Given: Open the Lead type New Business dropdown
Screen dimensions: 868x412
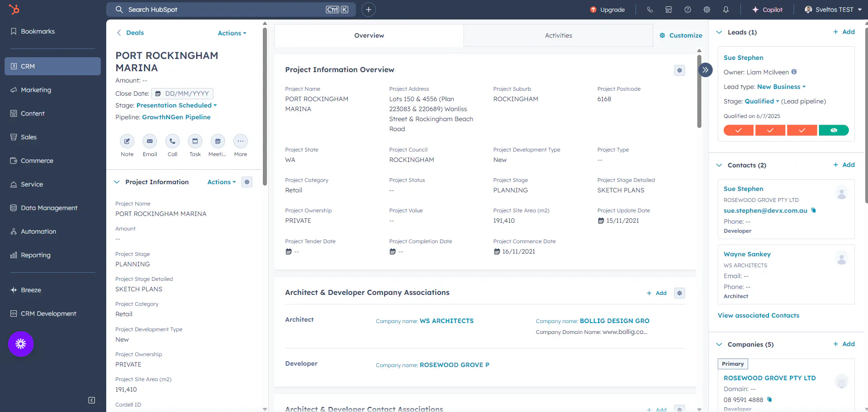Looking at the screenshot, I should (781, 87).
